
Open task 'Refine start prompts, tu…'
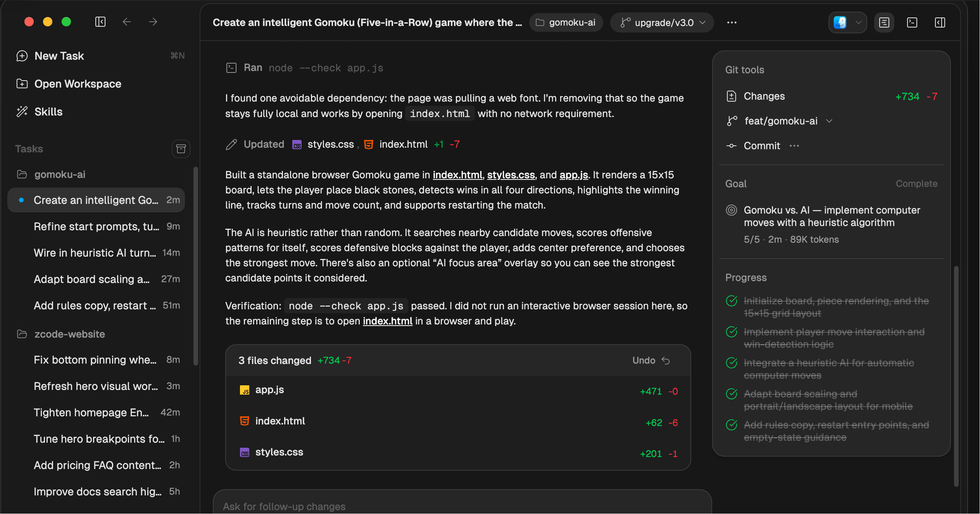click(96, 226)
